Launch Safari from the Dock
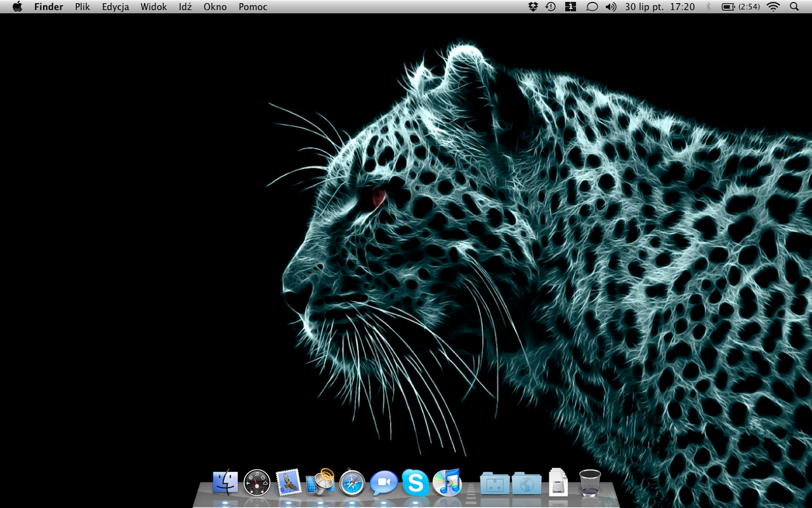The image size is (812, 508). tap(352, 483)
